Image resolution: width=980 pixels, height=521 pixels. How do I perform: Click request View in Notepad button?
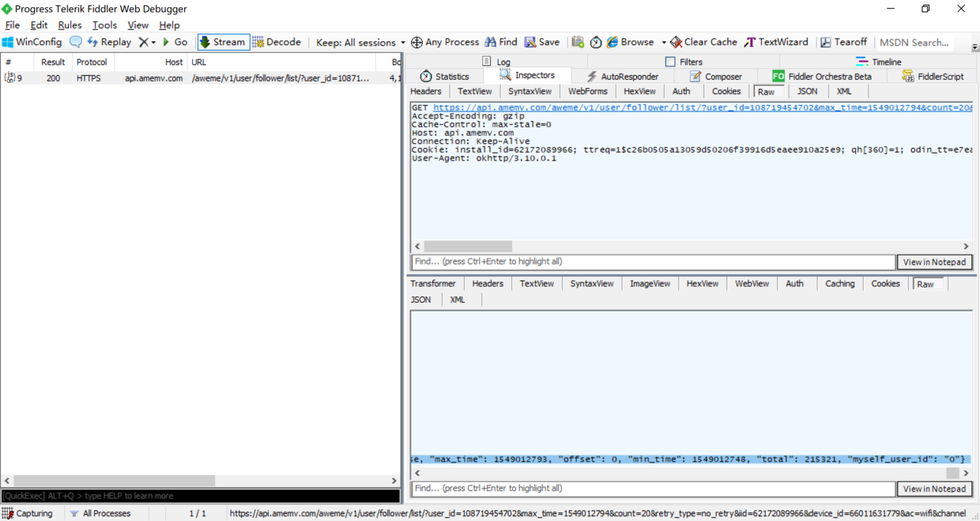coord(934,262)
